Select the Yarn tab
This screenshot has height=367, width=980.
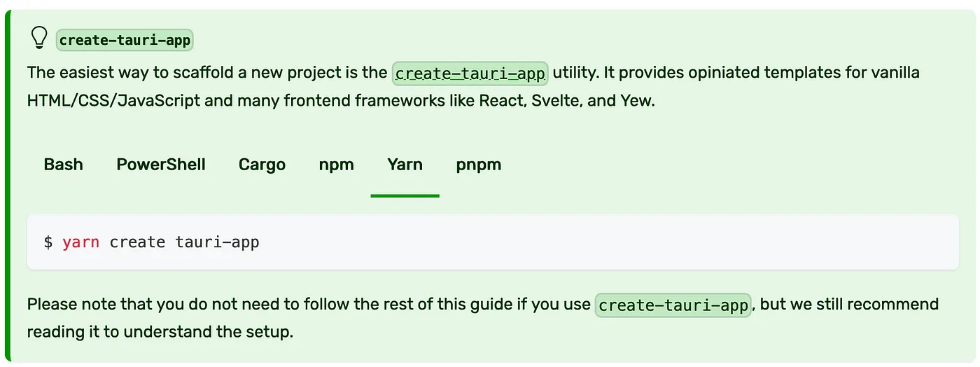click(x=405, y=165)
